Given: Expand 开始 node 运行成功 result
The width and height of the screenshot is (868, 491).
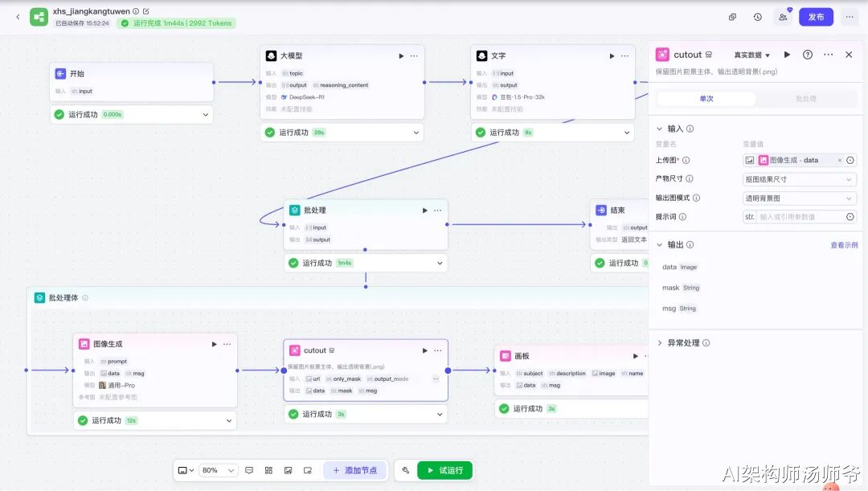Looking at the screenshot, I should 206,115.
